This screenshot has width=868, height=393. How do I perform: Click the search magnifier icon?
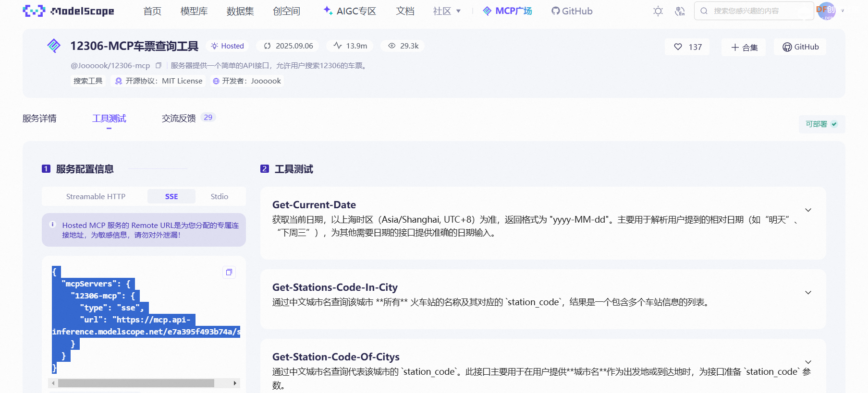704,11
